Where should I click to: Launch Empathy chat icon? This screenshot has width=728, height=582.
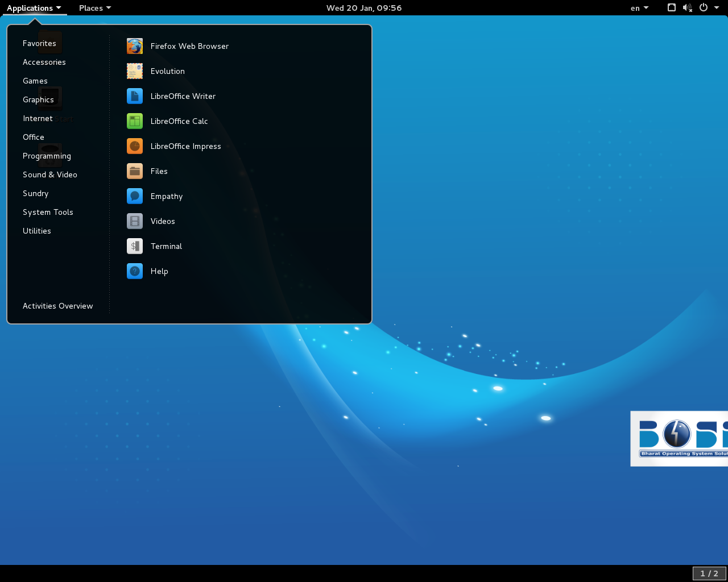(x=135, y=196)
